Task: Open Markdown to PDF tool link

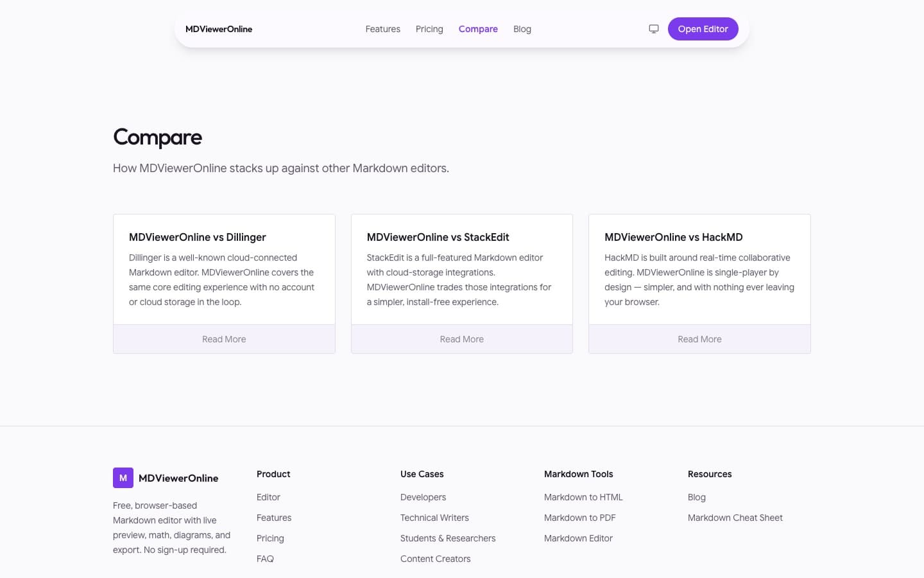Action: pyautogui.click(x=580, y=518)
